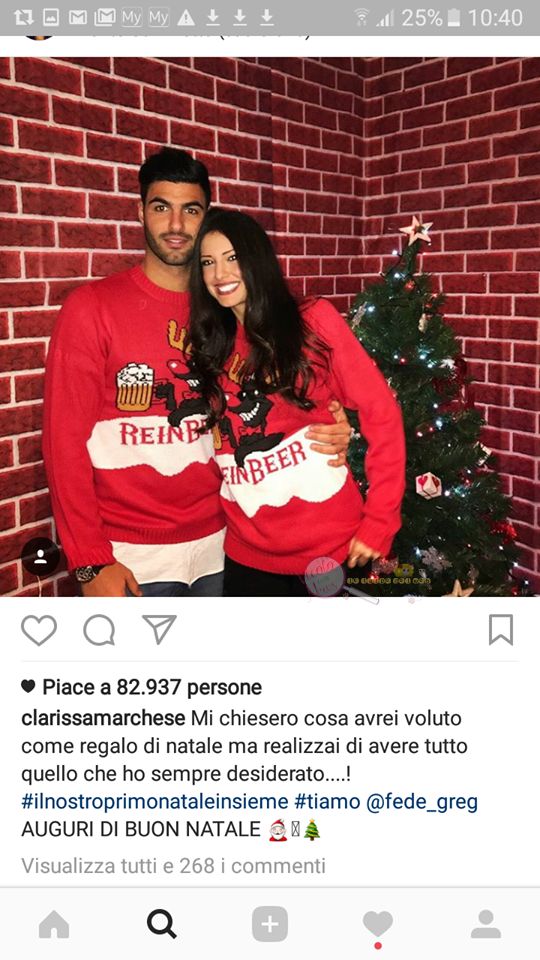Open the clarissamarchese username link

coord(103,718)
